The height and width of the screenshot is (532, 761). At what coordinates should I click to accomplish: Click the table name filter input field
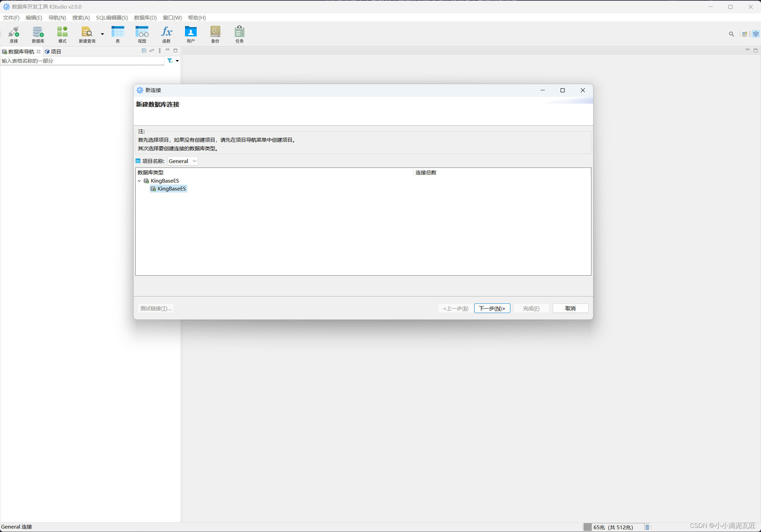[82, 61]
